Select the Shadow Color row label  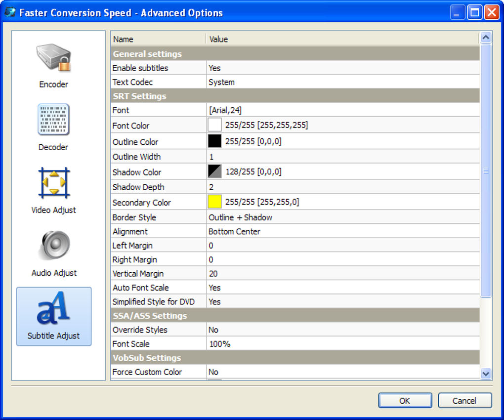click(x=136, y=172)
